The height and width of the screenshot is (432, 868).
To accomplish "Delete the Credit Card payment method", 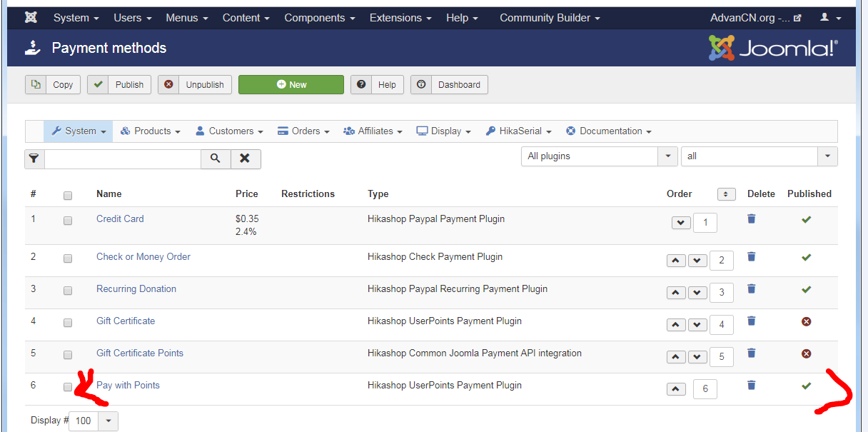I will tap(751, 219).
